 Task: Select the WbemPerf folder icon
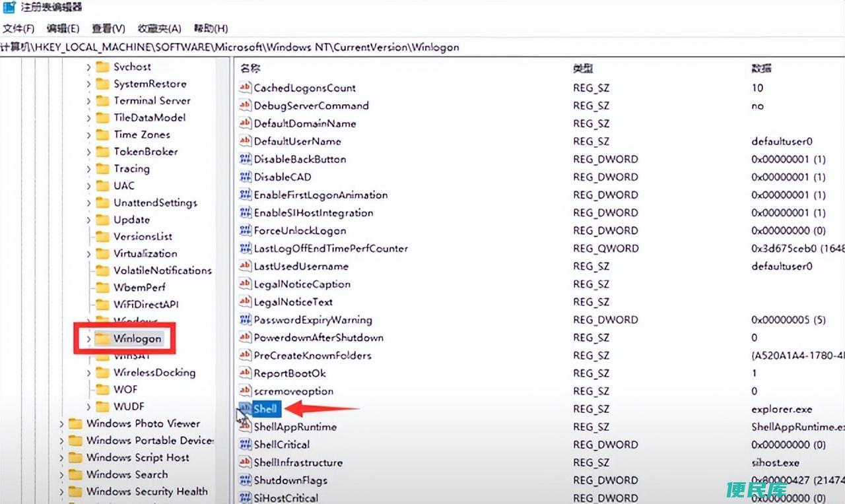click(102, 288)
